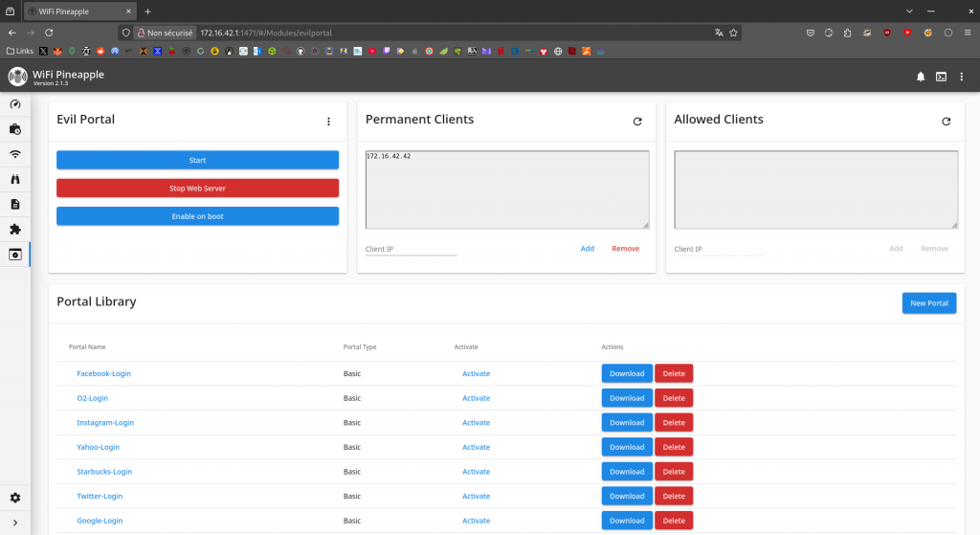Open the Logging document sidebar icon
The height and width of the screenshot is (535, 980).
coord(15,205)
